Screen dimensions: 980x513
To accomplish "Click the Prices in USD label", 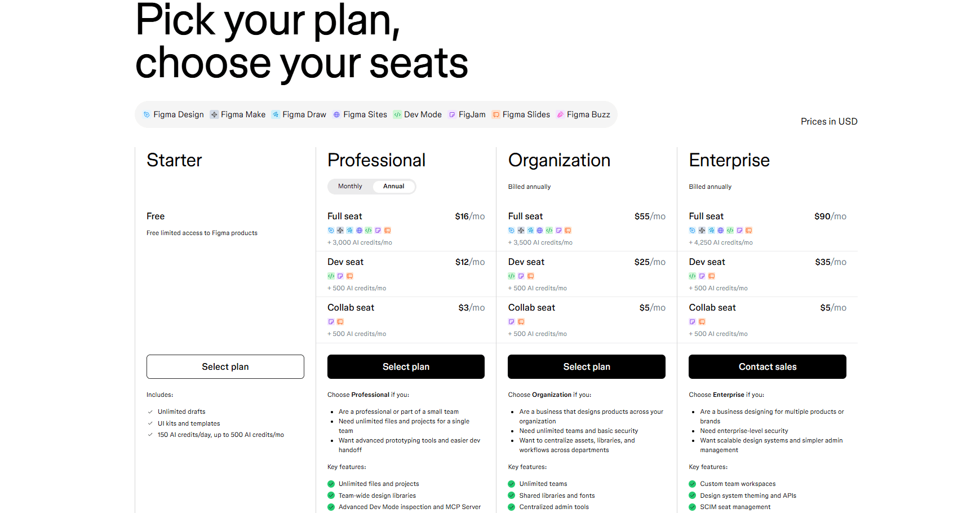I will point(828,121).
